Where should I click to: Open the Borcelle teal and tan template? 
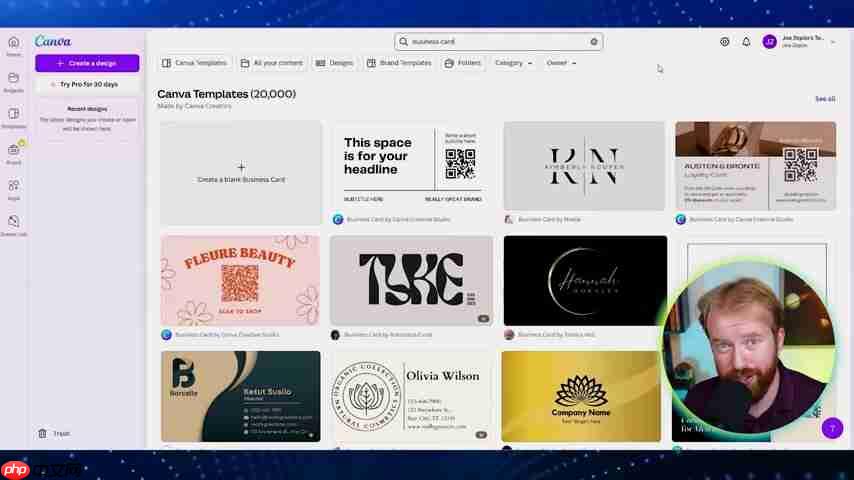coord(241,396)
